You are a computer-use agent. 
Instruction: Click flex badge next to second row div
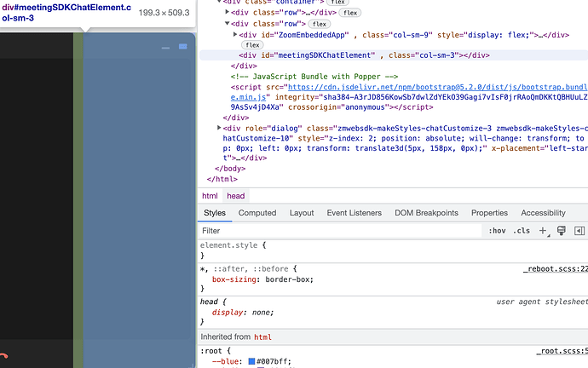coord(319,24)
